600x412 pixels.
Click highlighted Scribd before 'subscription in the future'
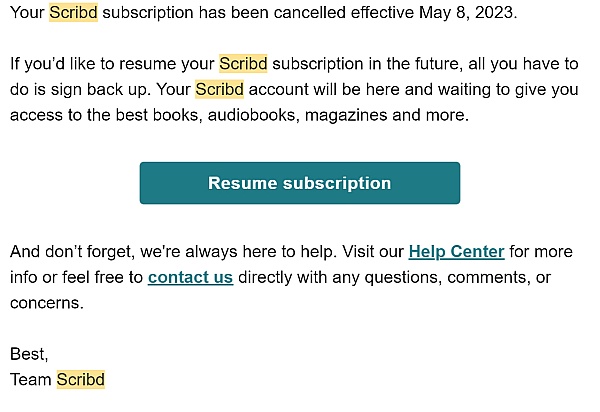pyautogui.click(x=243, y=64)
